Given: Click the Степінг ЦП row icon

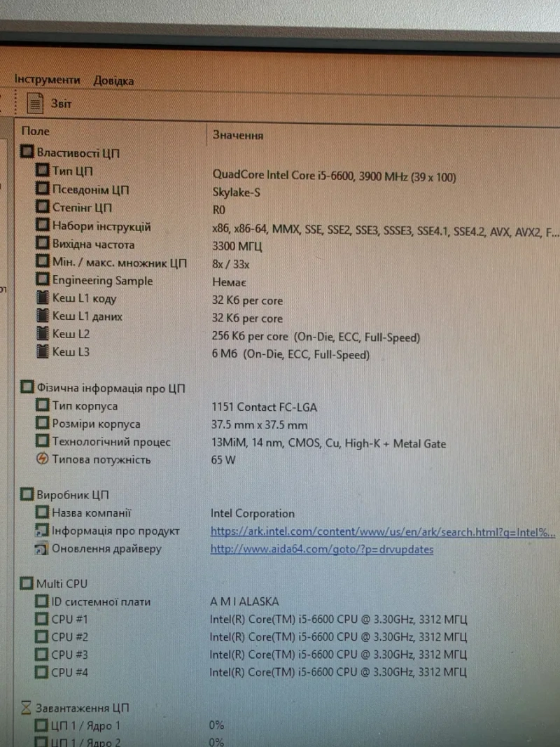Looking at the screenshot, I should [43, 207].
